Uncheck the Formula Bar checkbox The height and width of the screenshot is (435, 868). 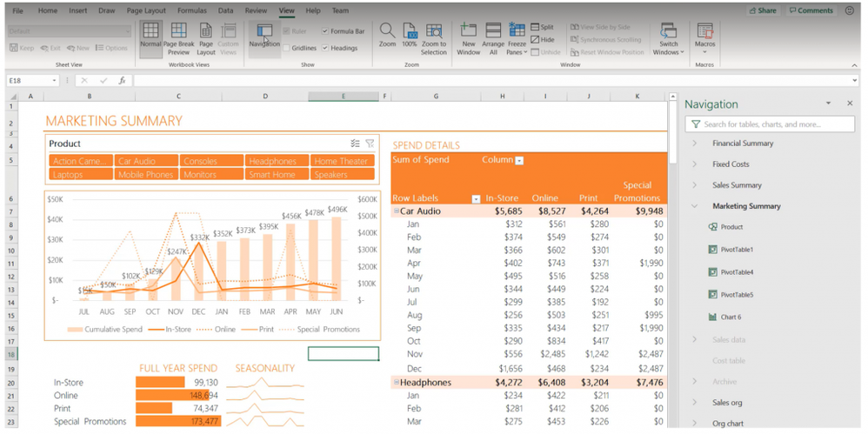[325, 31]
